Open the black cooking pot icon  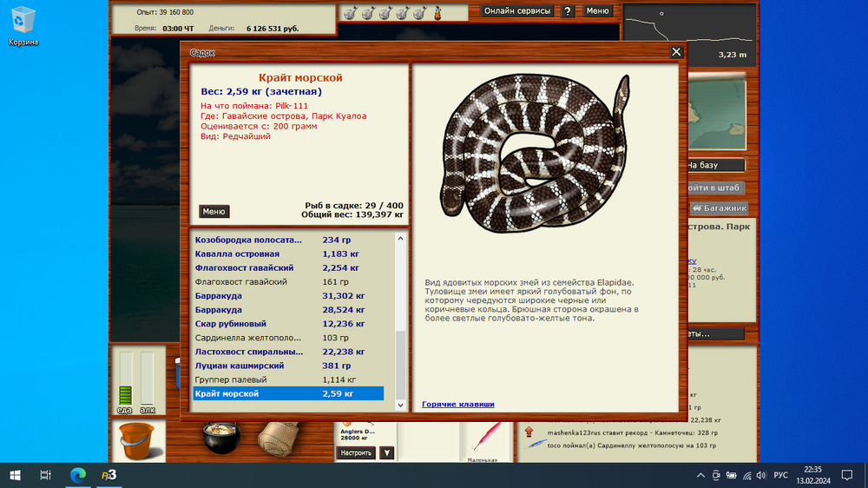tap(221, 438)
